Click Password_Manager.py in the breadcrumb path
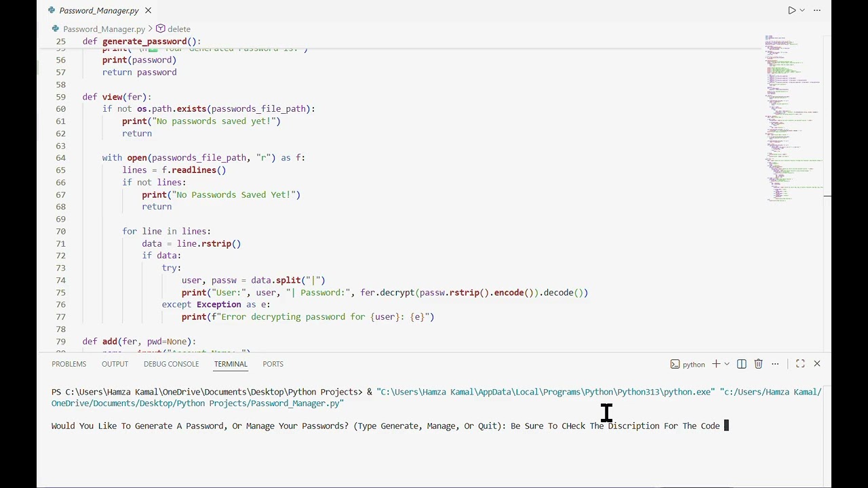This screenshot has height=488, width=868. click(x=104, y=29)
